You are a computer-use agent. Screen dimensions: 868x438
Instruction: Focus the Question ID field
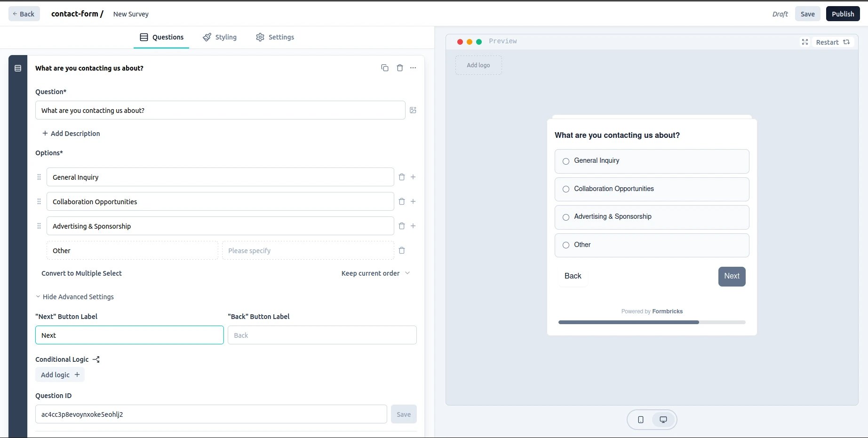tap(211, 414)
